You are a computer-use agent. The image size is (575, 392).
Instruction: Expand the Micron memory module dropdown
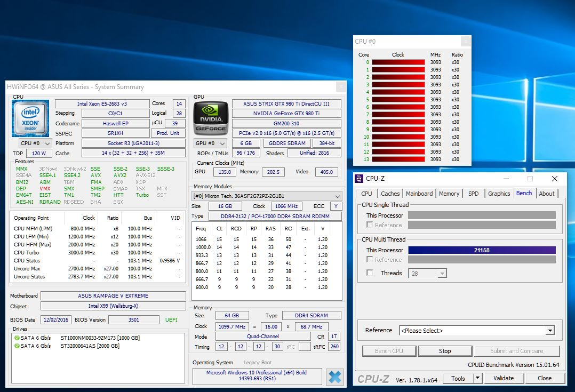point(267,196)
